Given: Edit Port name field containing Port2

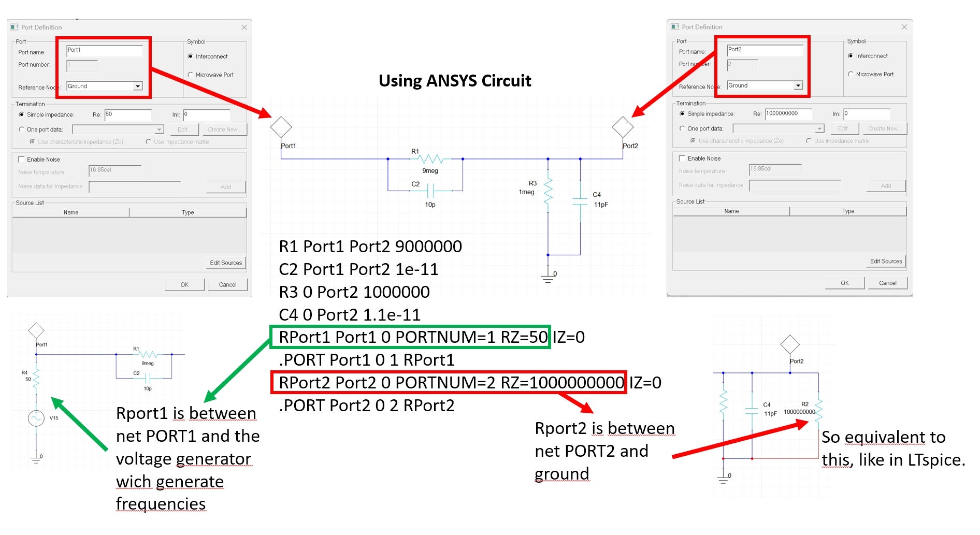Looking at the screenshot, I should [765, 50].
